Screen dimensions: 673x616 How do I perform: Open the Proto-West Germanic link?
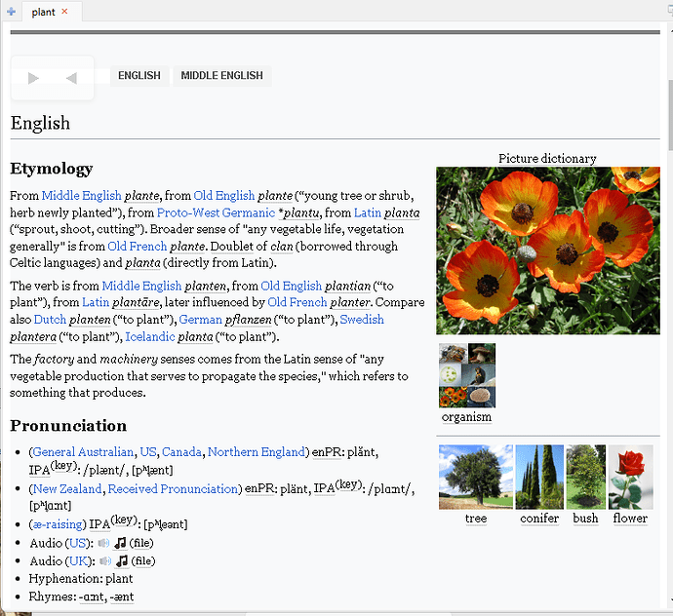(216, 212)
